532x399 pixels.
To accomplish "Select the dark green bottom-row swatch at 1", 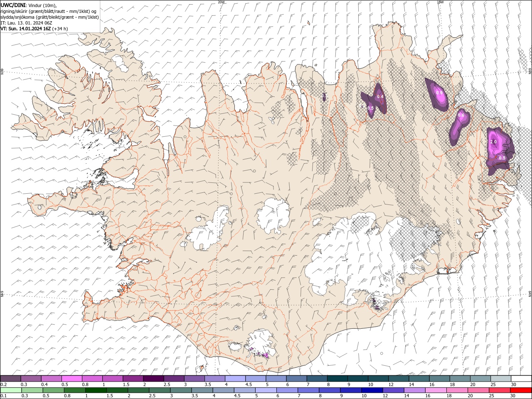I will tap(96, 390).
